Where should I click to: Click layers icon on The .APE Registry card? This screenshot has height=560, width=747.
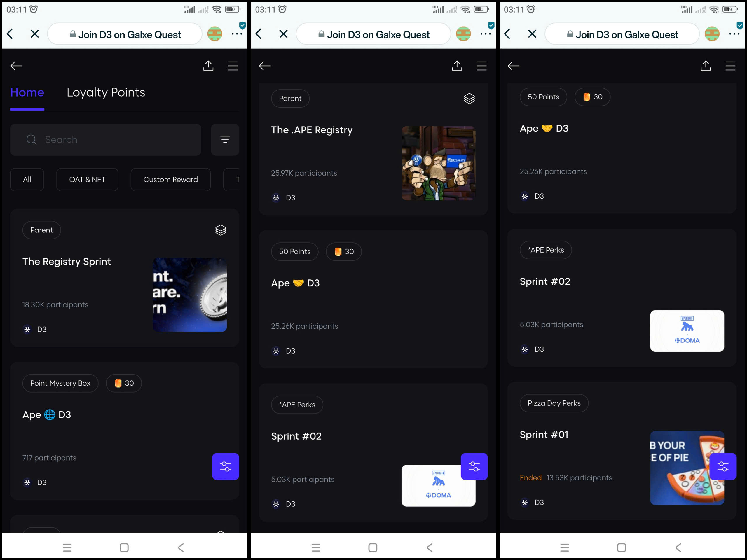click(x=469, y=99)
